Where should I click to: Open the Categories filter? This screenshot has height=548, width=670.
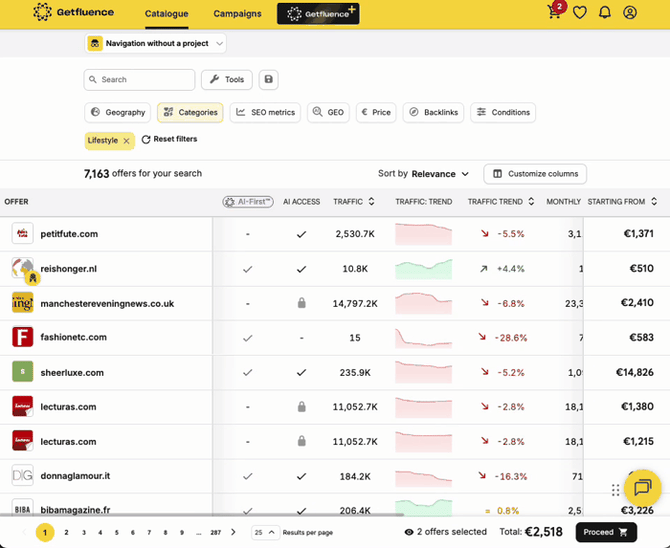190,113
